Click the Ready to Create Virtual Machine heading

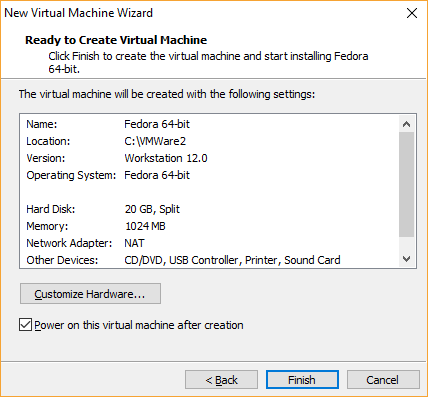116,40
